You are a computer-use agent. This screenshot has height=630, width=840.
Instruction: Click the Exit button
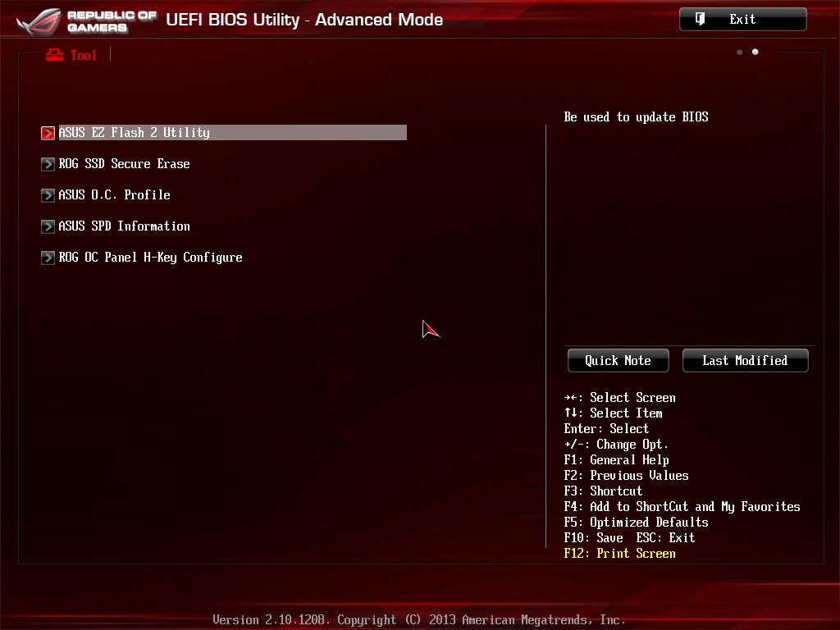point(742,20)
